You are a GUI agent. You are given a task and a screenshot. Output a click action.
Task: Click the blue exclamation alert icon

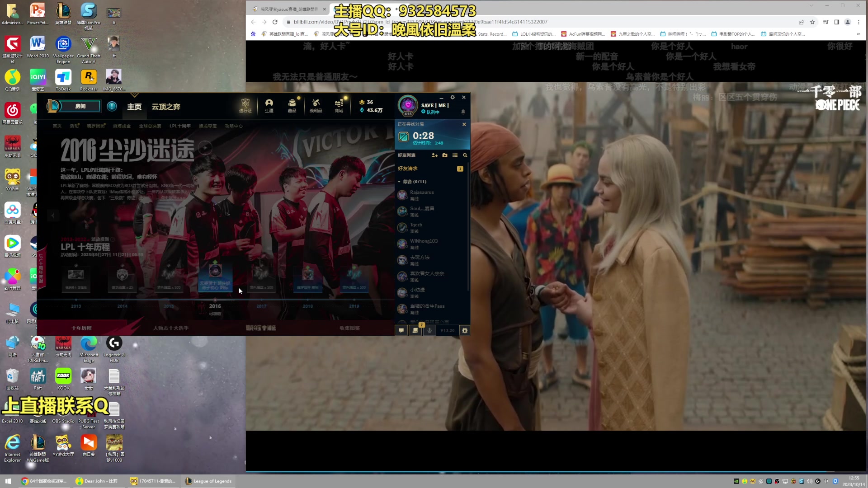[112, 106]
